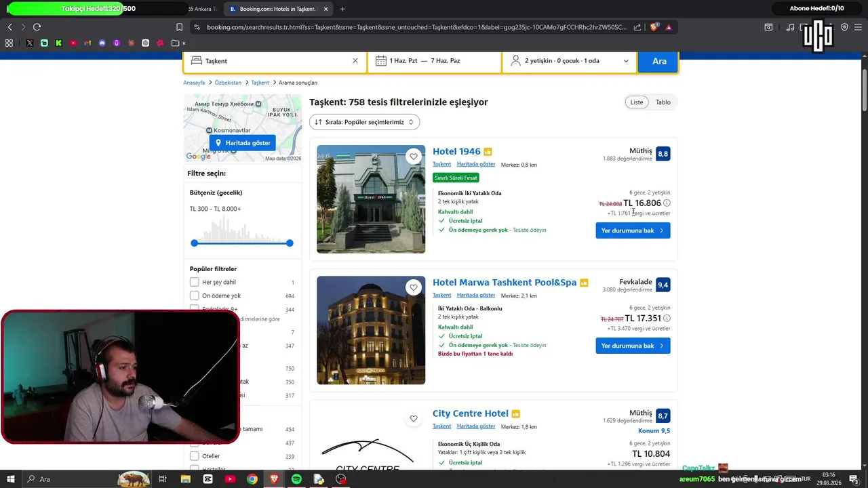This screenshot has height=488, width=868.
Task: Open the bookmarks folder icon
Action: (x=175, y=43)
